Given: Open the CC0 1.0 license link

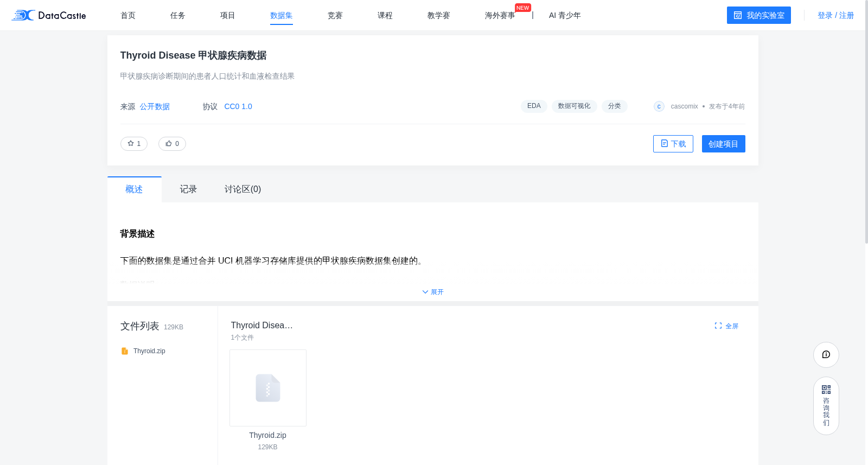Looking at the screenshot, I should click(x=238, y=106).
